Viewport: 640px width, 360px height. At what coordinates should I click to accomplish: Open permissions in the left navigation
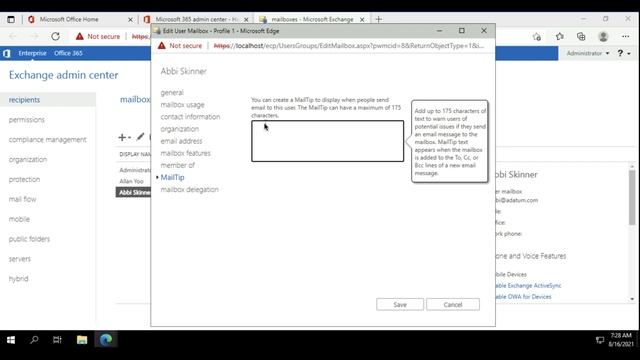pos(27,120)
